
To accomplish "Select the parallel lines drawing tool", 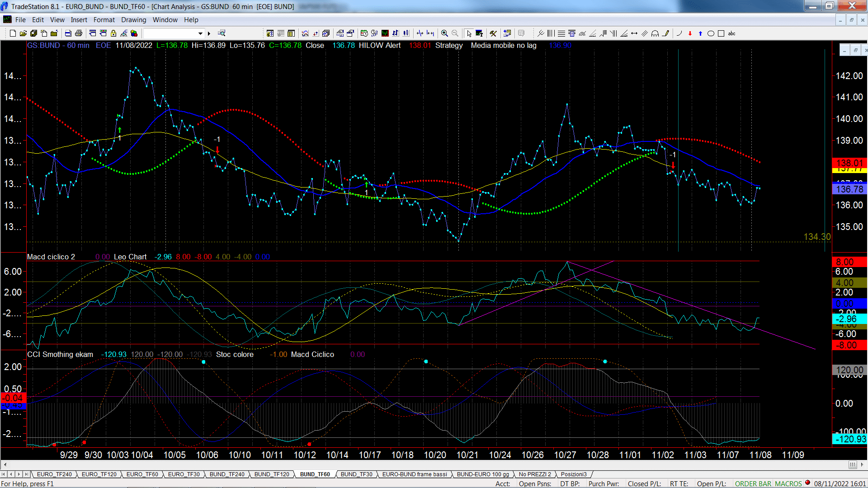I will [x=645, y=33].
